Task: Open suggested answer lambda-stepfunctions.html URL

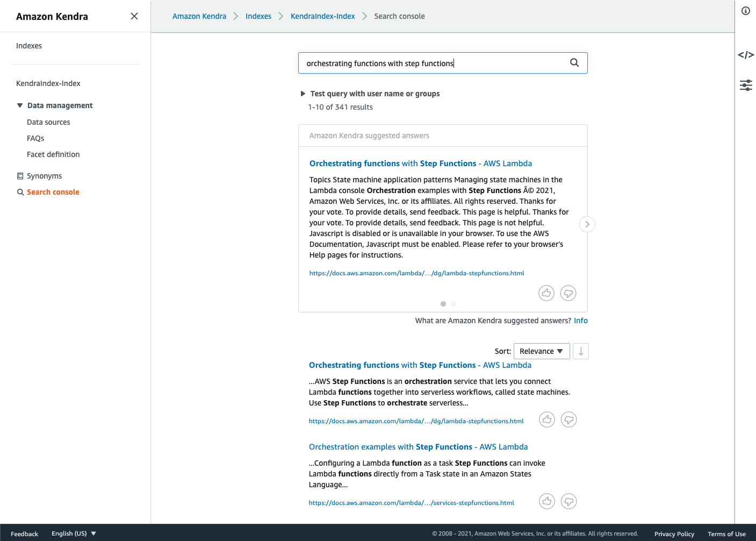Action: click(x=416, y=273)
